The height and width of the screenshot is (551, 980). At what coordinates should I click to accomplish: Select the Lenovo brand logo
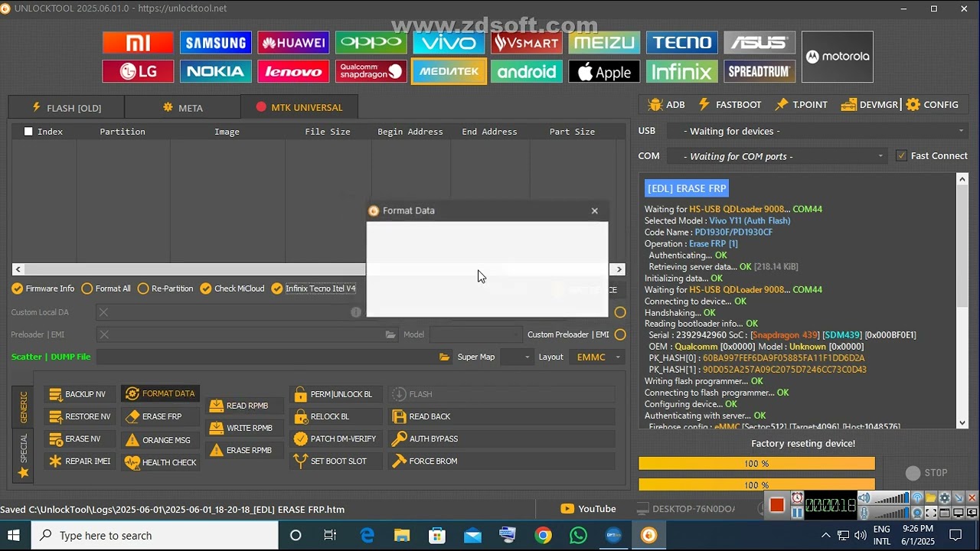(293, 72)
